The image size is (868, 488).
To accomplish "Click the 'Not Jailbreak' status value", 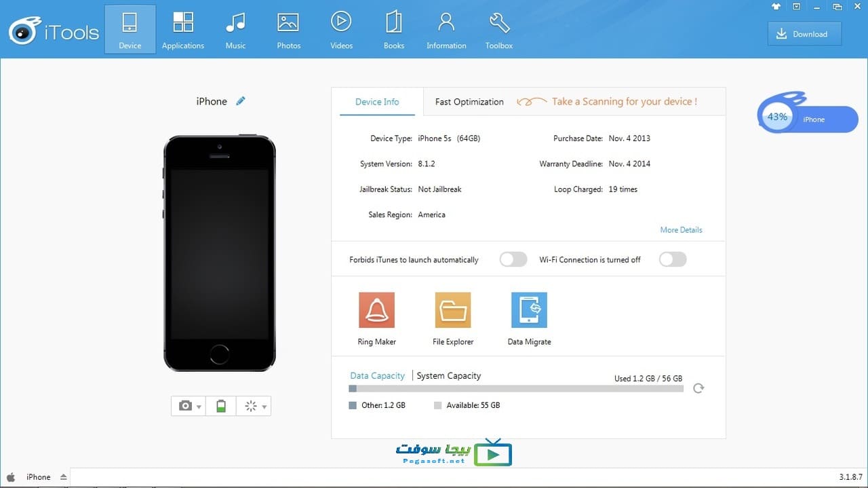I will pos(439,189).
